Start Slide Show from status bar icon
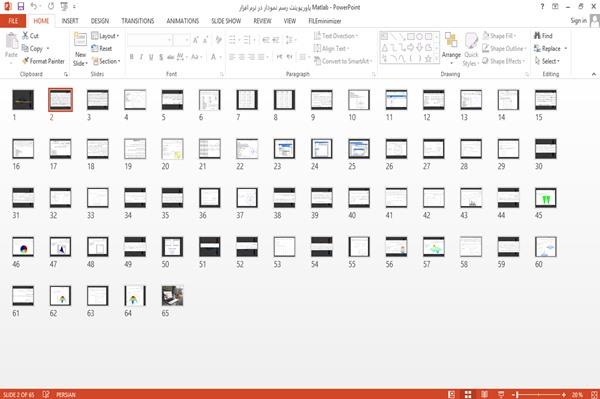Viewport: 600px width, 399px height. 501,394
